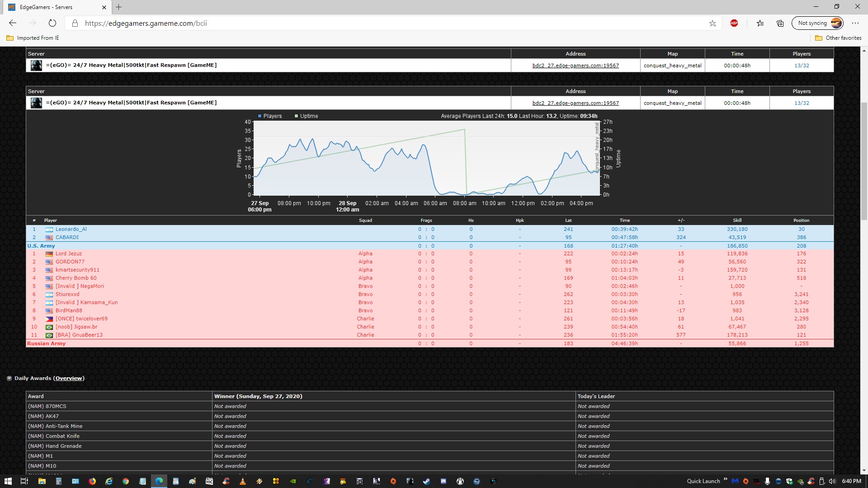Click the Not syncing profile button
The height and width of the screenshot is (488, 868).
pos(817,23)
